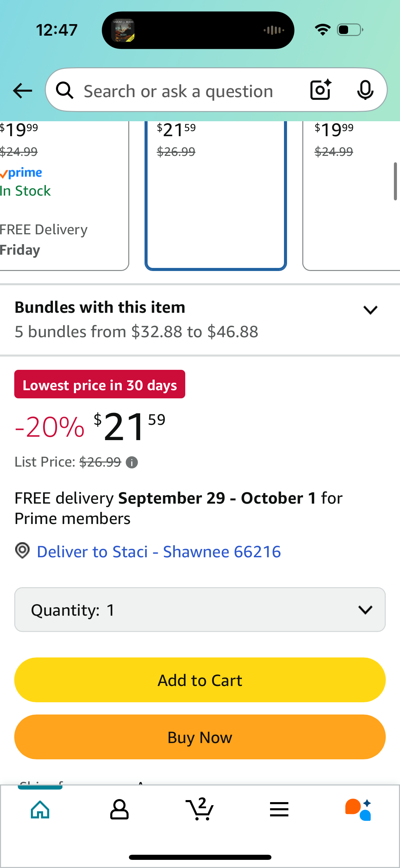Image resolution: width=400 pixels, height=868 pixels.
Task: Open the Quantity dropdown
Action: coord(200,610)
